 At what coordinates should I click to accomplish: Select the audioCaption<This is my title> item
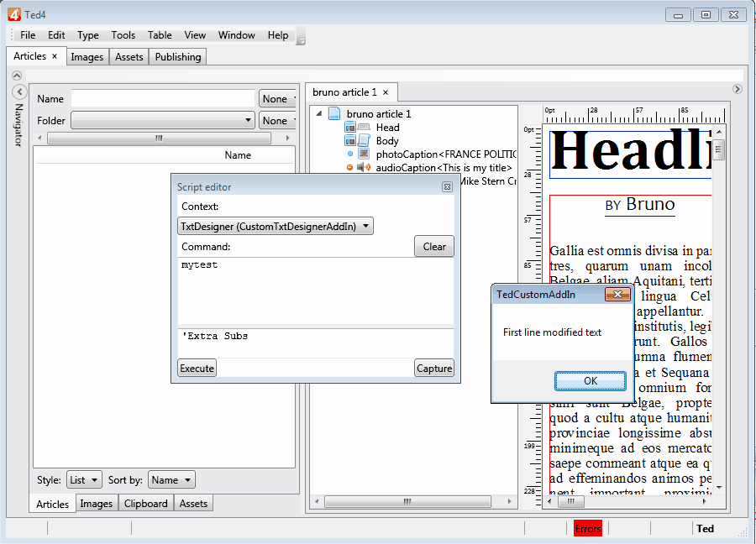point(444,168)
